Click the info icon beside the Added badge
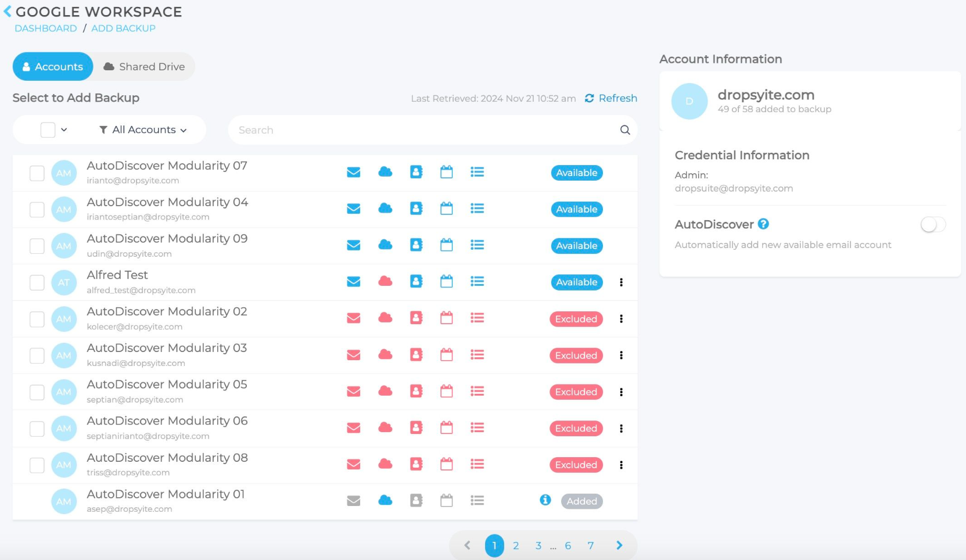 point(545,500)
